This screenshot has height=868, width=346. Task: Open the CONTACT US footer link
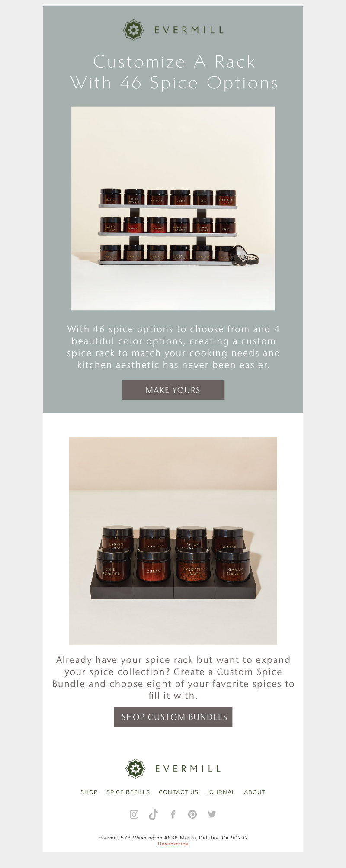tap(178, 792)
